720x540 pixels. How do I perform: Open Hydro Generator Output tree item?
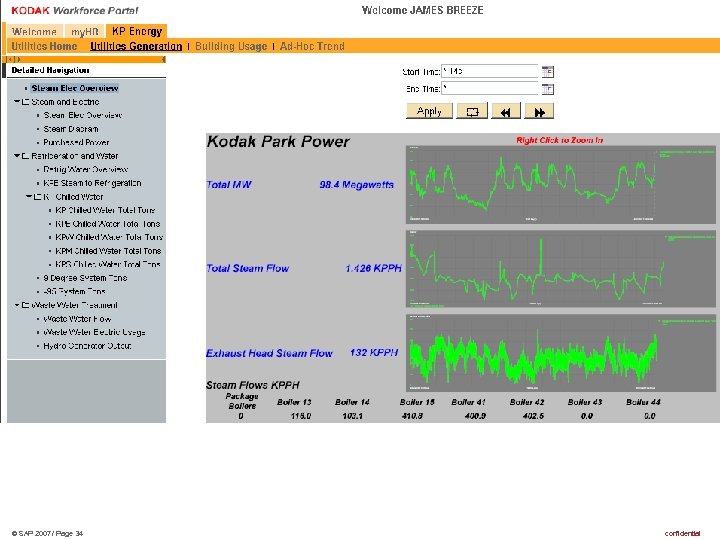(87, 346)
